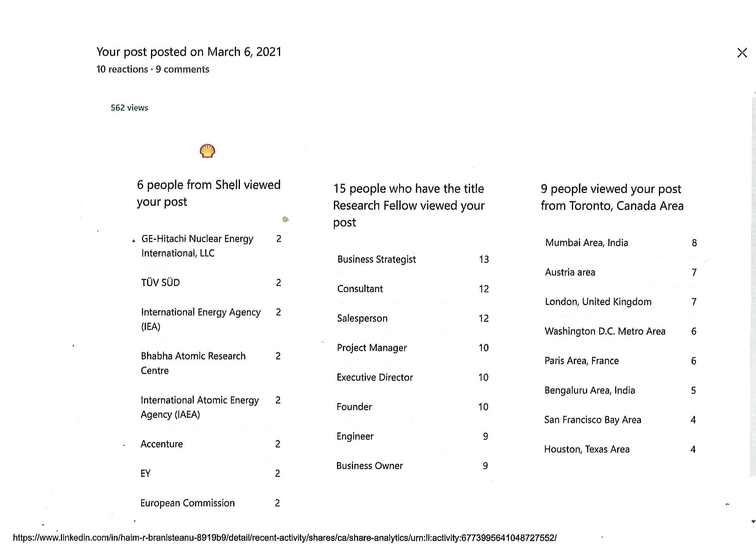
Task: Click the London, United Kingdom entry
Action: click(598, 302)
